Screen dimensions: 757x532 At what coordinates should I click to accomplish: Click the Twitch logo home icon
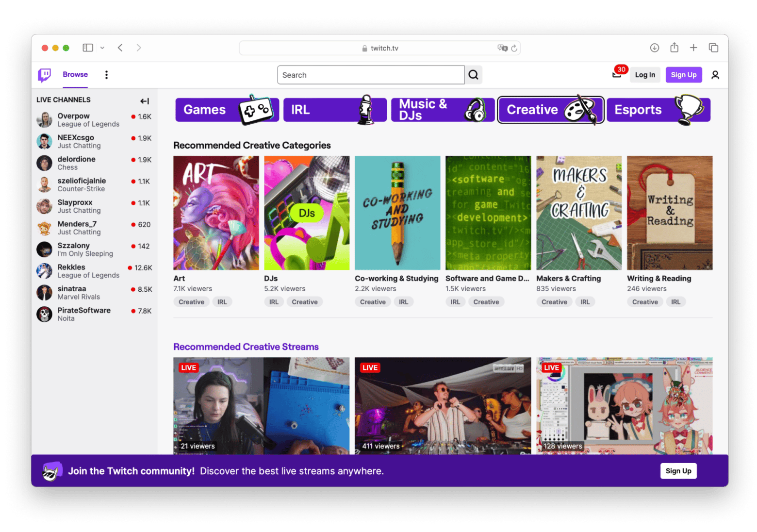coord(44,75)
